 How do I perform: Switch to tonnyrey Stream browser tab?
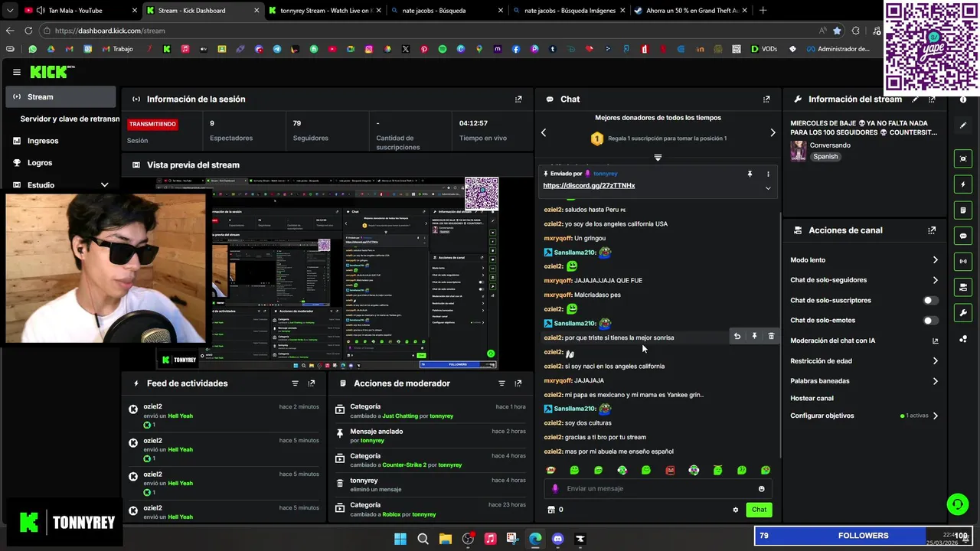pos(325,11)
